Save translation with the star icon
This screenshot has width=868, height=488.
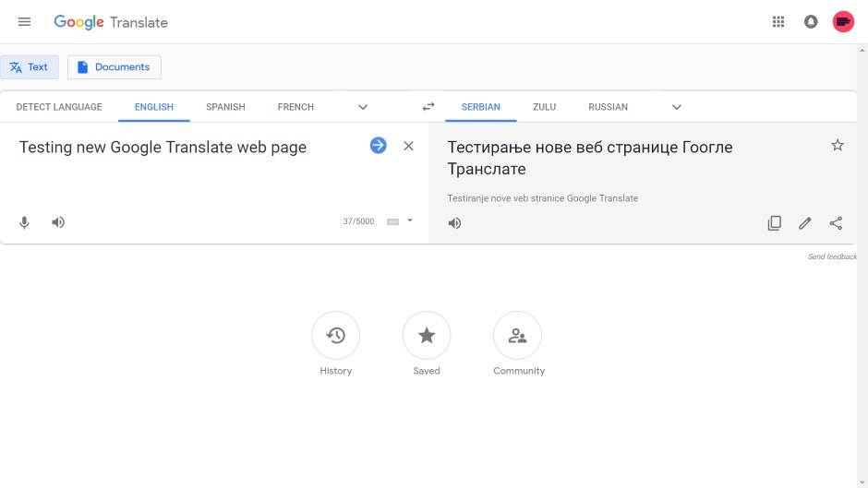pyautogui.click(x=838, y=146)
